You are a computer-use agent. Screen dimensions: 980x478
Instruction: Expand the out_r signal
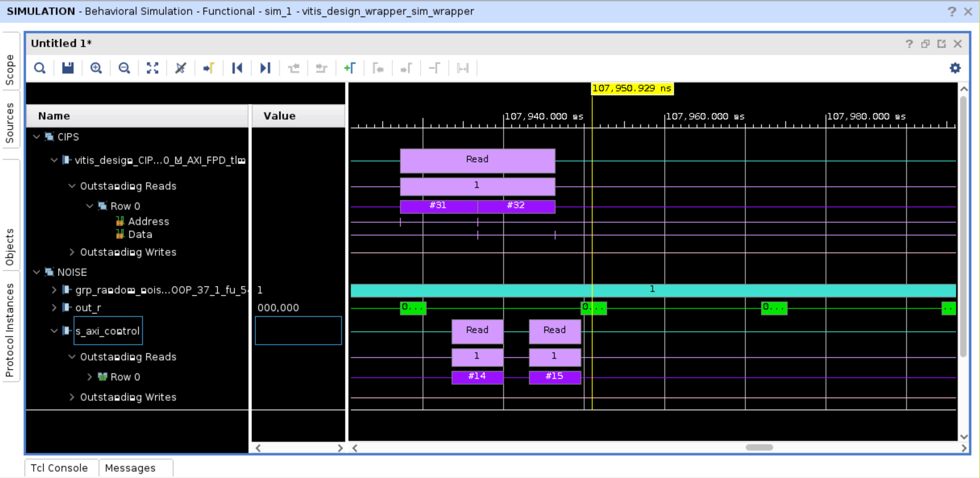54,308
